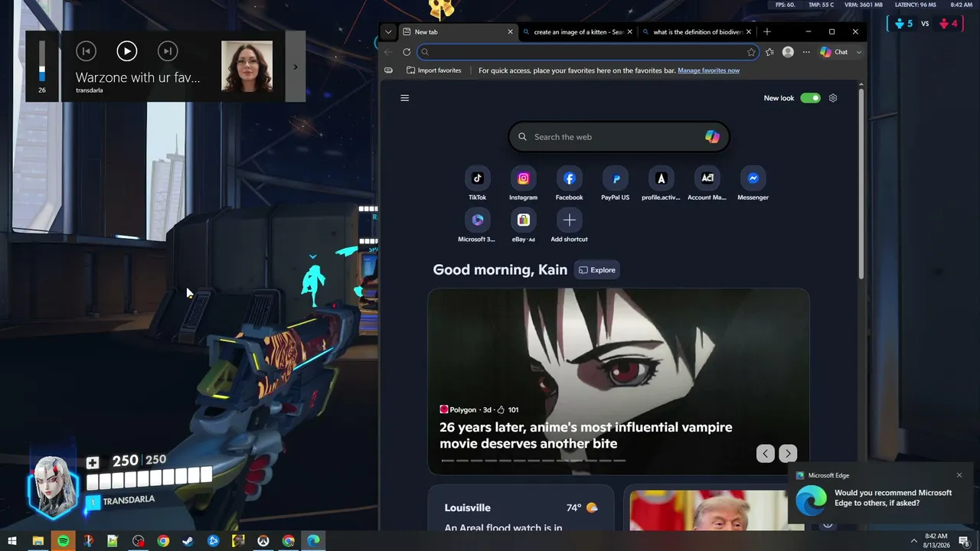This screenshot has width=980, height=551.
Task: Launch Steam from the taskbar
Action: click(188, 541)
